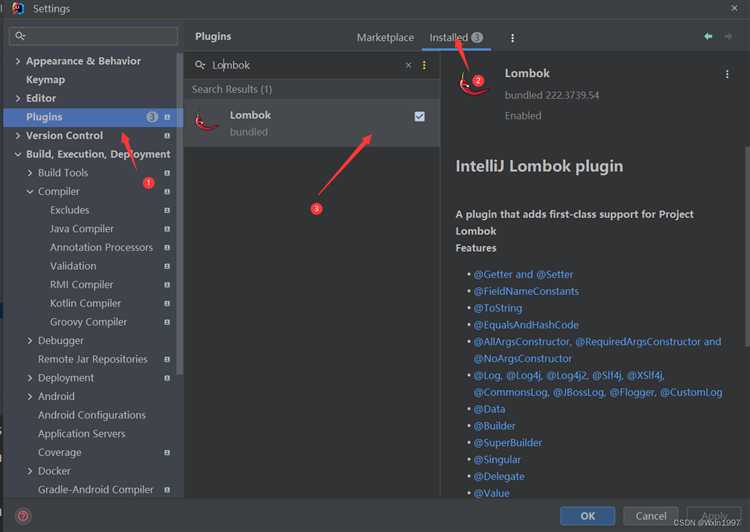The height and width of the screenshot is (532, 750).
Task: Go back with the green left arrow
Action: 708,36
